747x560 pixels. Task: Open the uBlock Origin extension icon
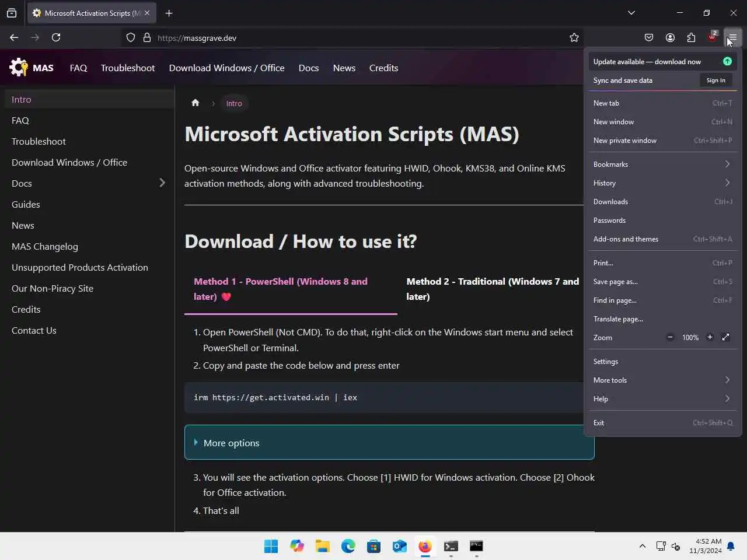[x=712, y=37]
